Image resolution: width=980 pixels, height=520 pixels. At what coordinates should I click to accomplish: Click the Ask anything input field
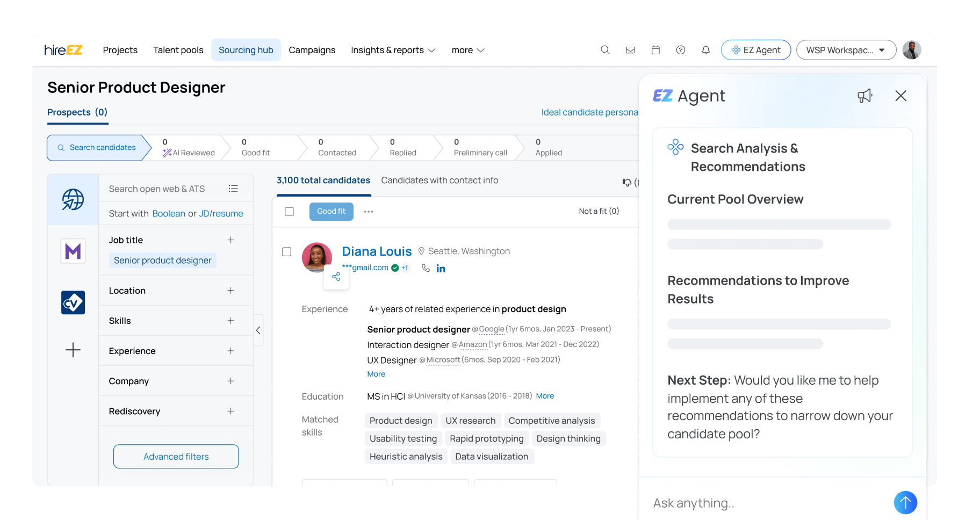point(768,503)
